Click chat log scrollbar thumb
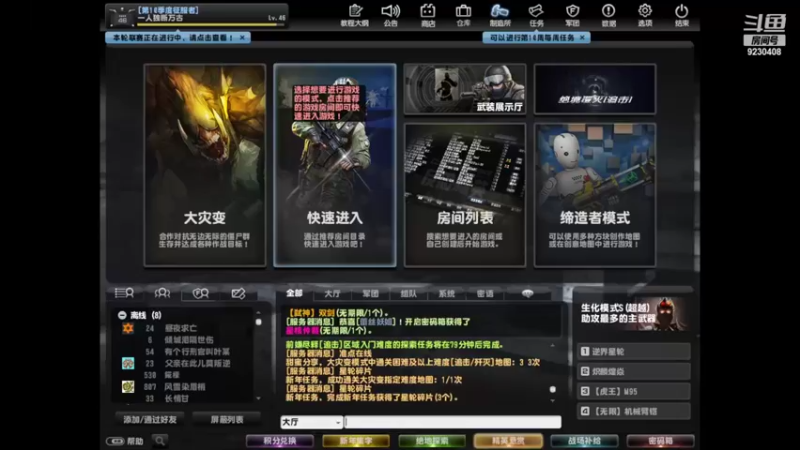This screenshot has width=800, height=450. click(x=553, y=389)
